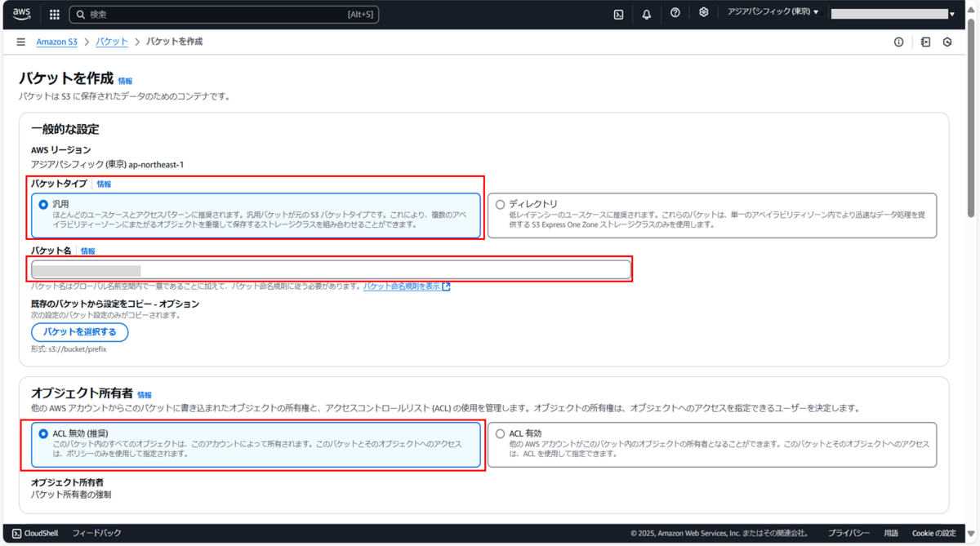Expand the region selector Asia Pacific Tokyo
Screen dimensions: 980x546
(773, 13)
